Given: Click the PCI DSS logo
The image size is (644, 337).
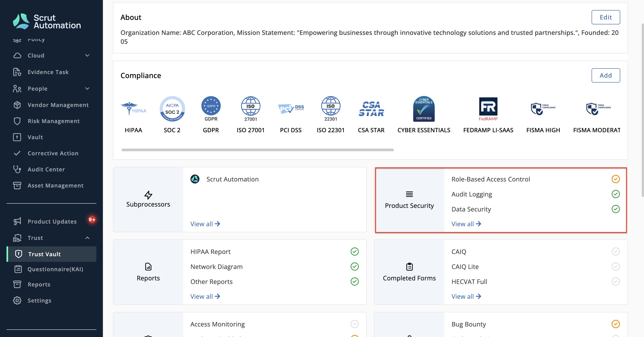Looking at the screenshot, I should [291, 109].
